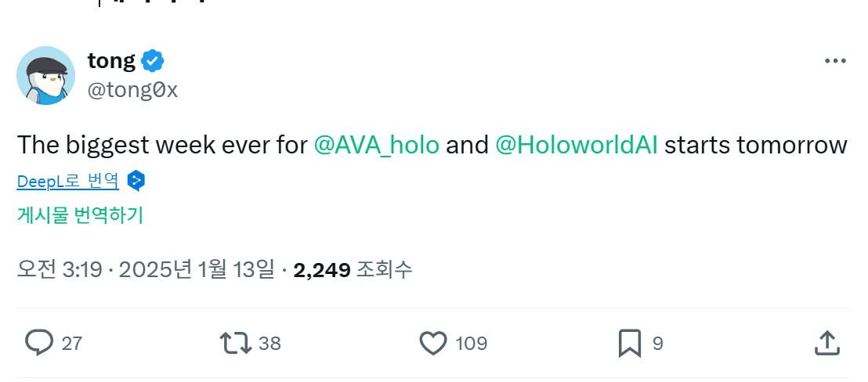Viewport: 868px width, 382px height.
Task: Click the share upload icon
Action: (827, 343)
